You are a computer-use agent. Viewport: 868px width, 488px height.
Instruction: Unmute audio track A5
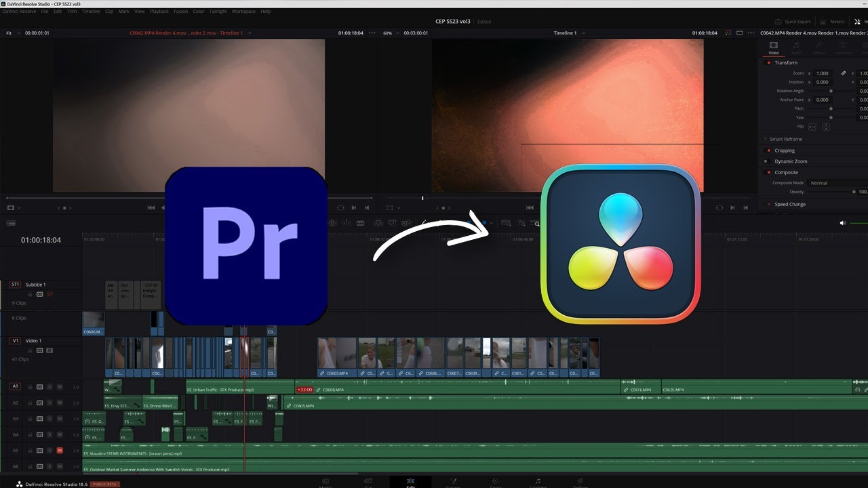[x=60, y=451]
